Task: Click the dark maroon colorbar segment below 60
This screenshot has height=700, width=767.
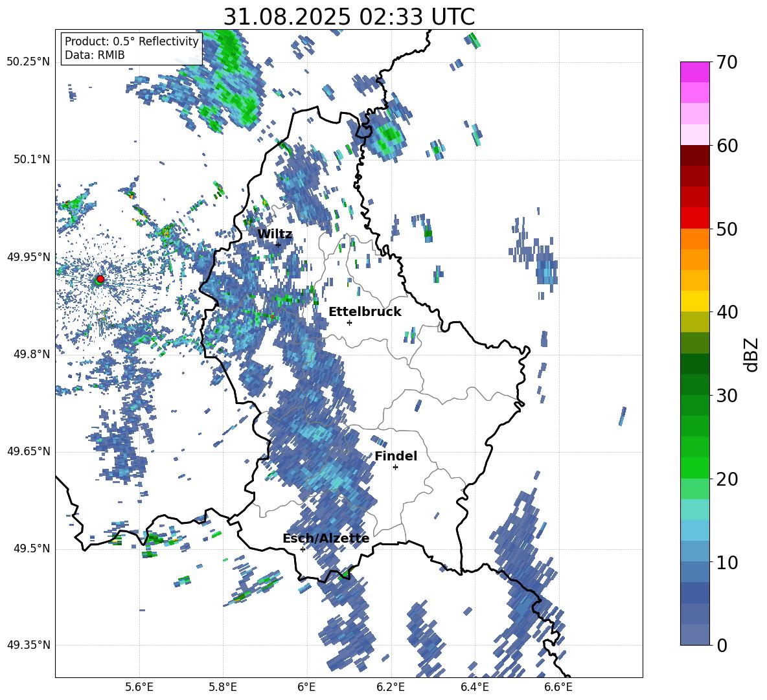Action: coord(694,155)
